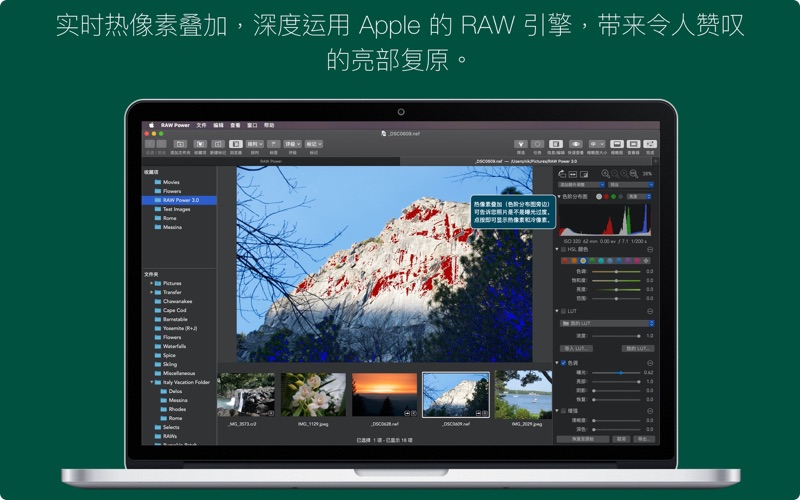
Task: Open the 文件 menu
Action: click(201, 125)
